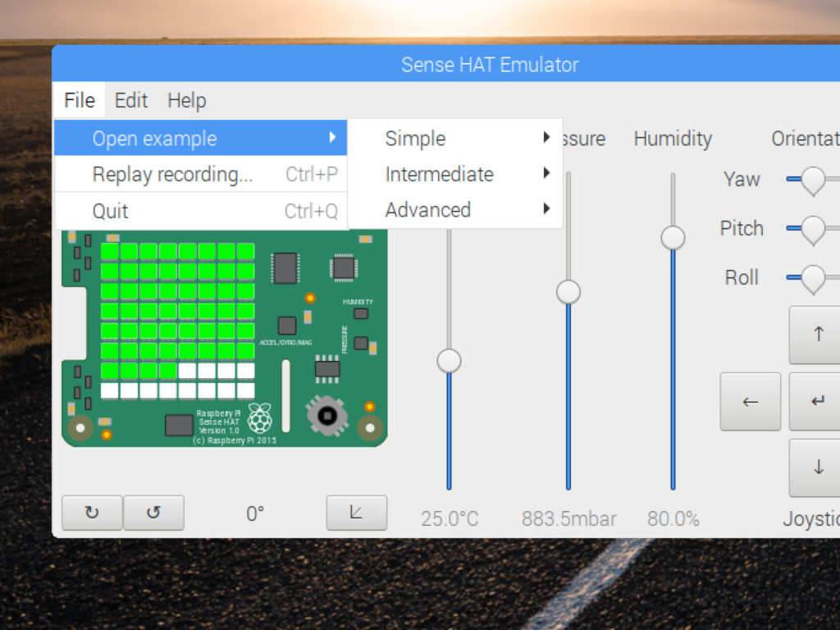The height and width of the screenshot is (630, 840).
Task: Click the joystick on the Sense HAT board
Action: [x=326, y=415]
